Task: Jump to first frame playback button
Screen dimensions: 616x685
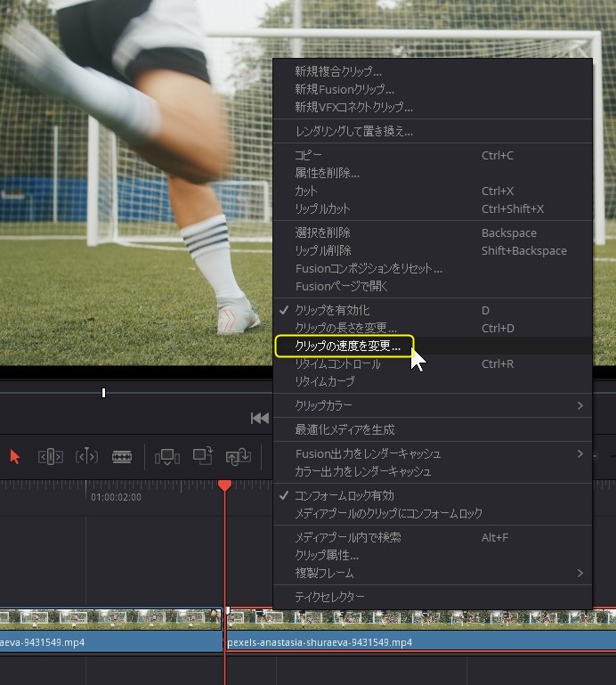Action: 260,418
